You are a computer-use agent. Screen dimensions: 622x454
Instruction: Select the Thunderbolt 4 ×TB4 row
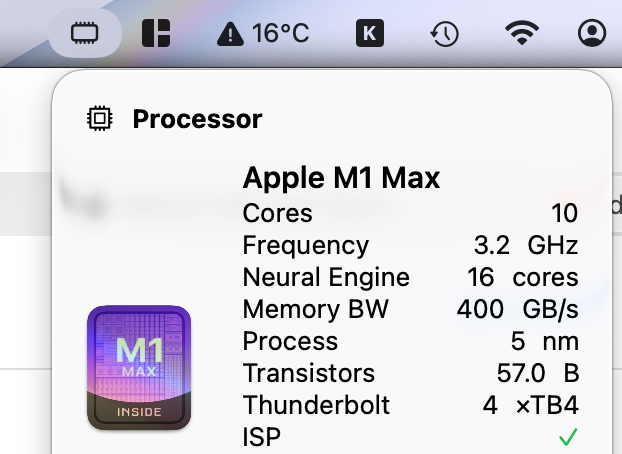pyautogui.click(x=410, y=405)
